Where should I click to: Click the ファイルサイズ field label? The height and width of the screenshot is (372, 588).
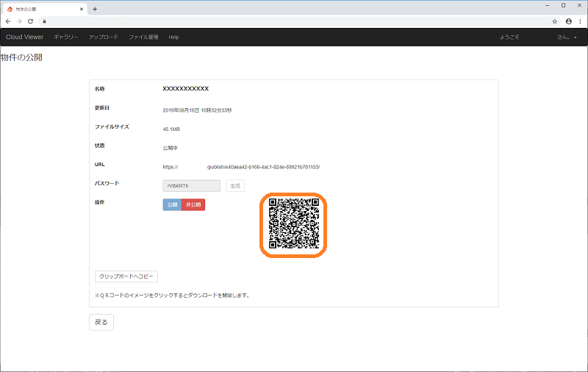(x=112, y=126)
